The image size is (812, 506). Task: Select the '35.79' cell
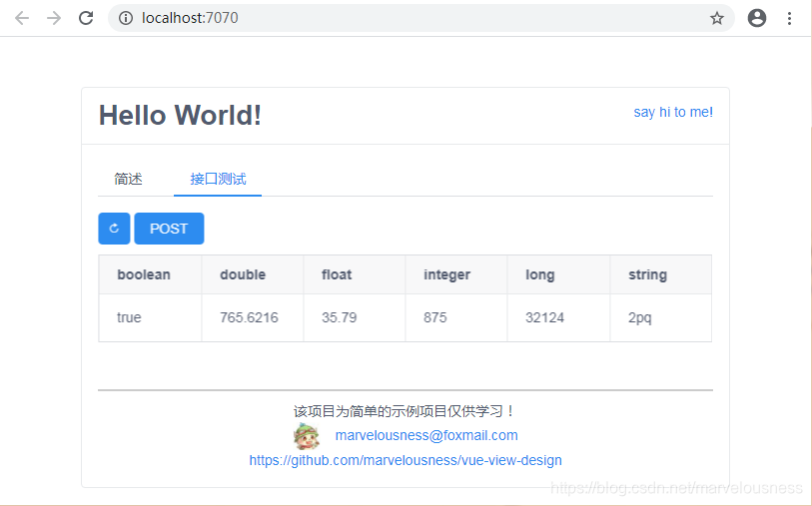tap(355, 317)
